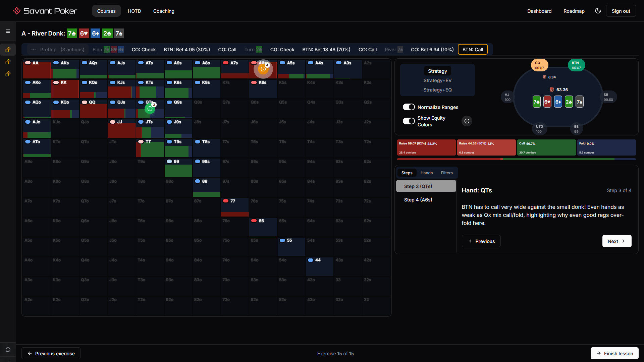Expand the Preflop (3 actions) breadcrumb
This screenshot has width=644, height=362.
coord(58,50)
